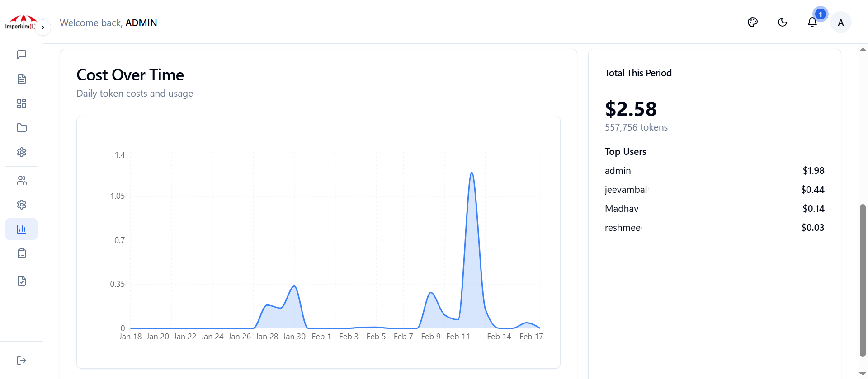The height and width of the screenshot is (379, 868).
Task: Open the chat bubble icon in sidebar
Action: [21, 55]
